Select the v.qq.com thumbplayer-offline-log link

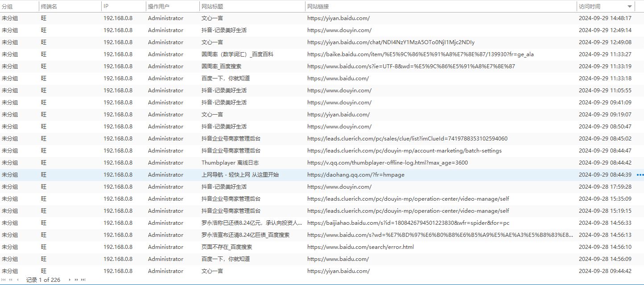point(388,163)
